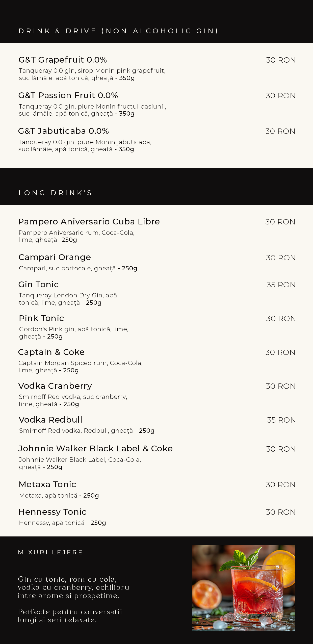The width and height of the screenshot is (313, 644).
Task: Click the Drink & Drive section header
Action: tap(118, 31)
